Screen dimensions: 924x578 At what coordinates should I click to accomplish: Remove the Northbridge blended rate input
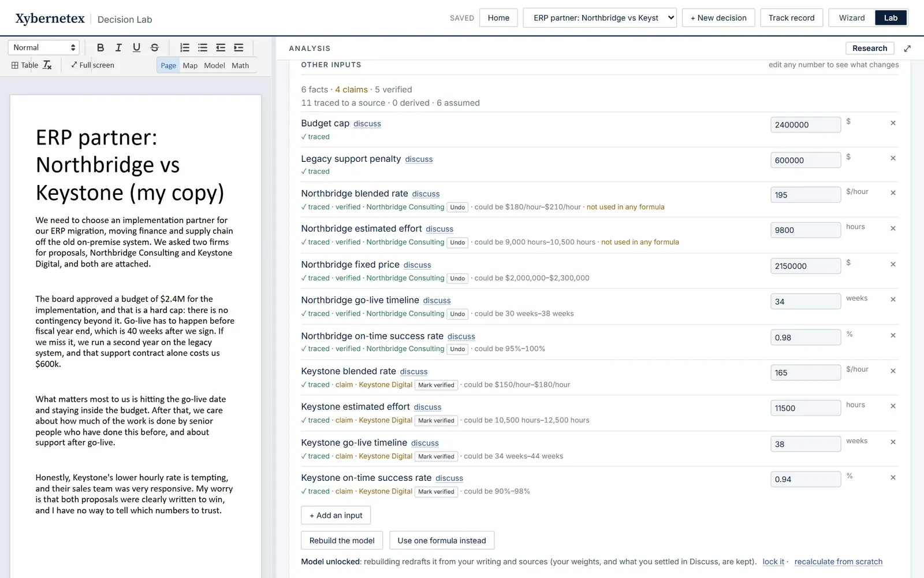[893, 193]
